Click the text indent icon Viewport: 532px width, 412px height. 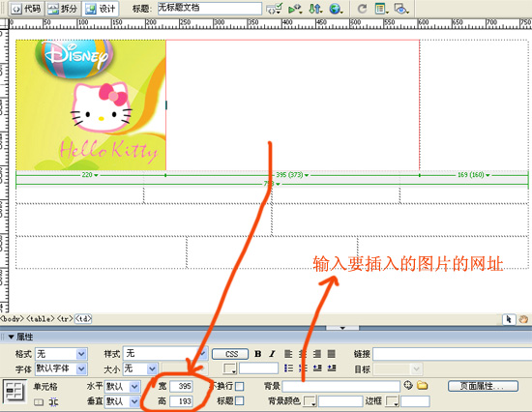coord(332,368)
